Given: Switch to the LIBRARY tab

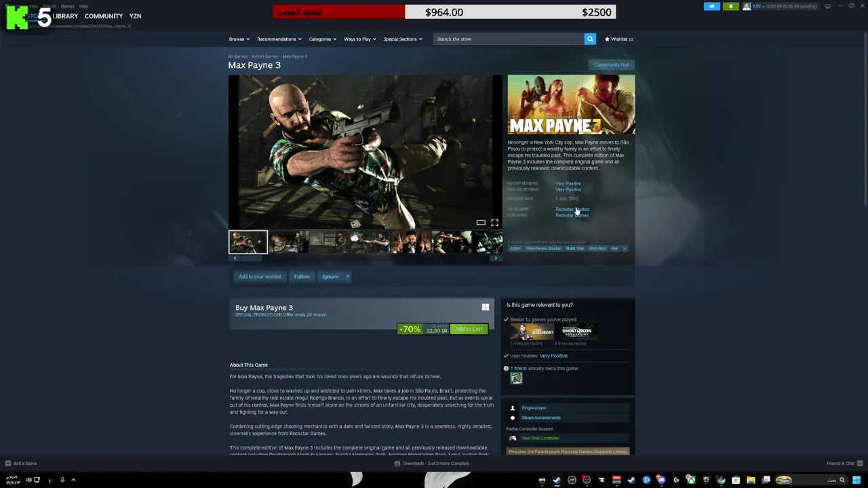Looking at the screenshot, I should point(65,16).
